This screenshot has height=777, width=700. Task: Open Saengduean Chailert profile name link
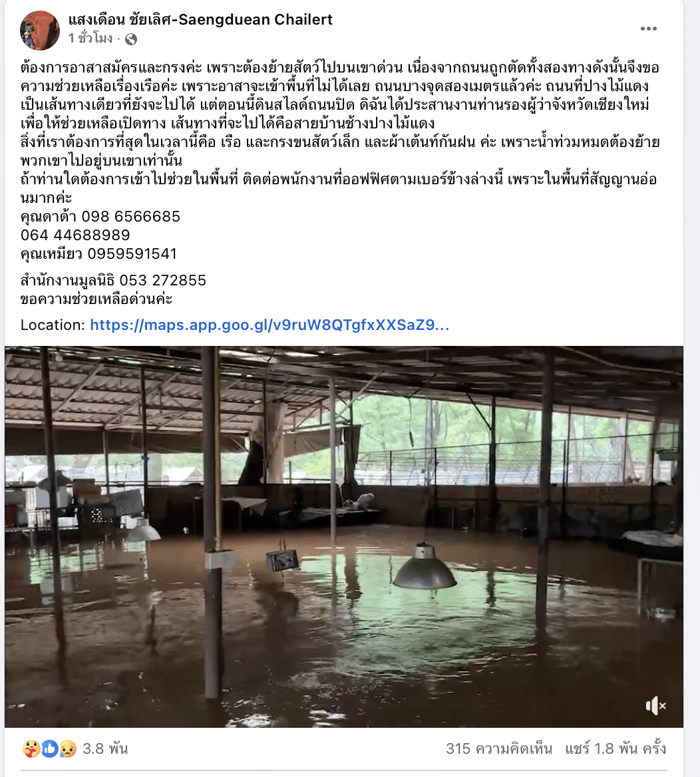(200, 20)
